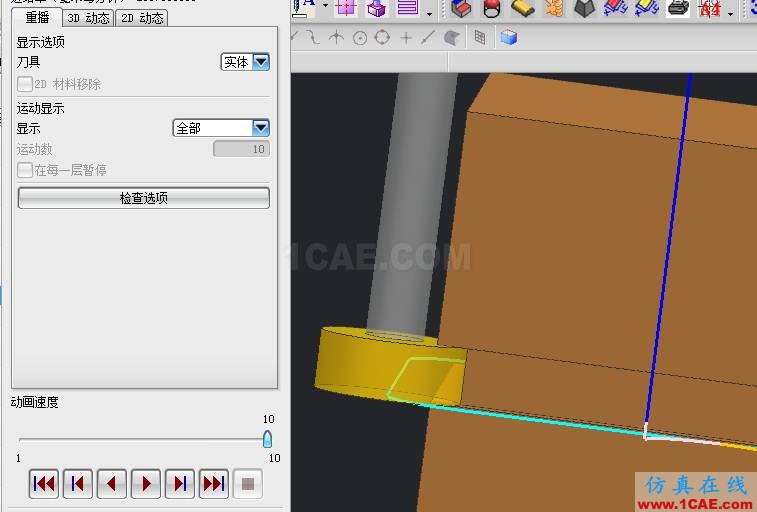Click the 显示选项 section label

click(41, 42)
